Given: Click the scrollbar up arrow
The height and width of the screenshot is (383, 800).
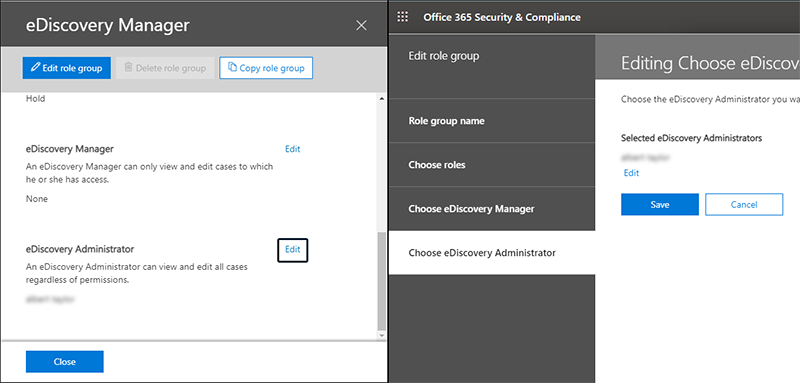Looking at the screenshot, I should click(x=382, y=99).
